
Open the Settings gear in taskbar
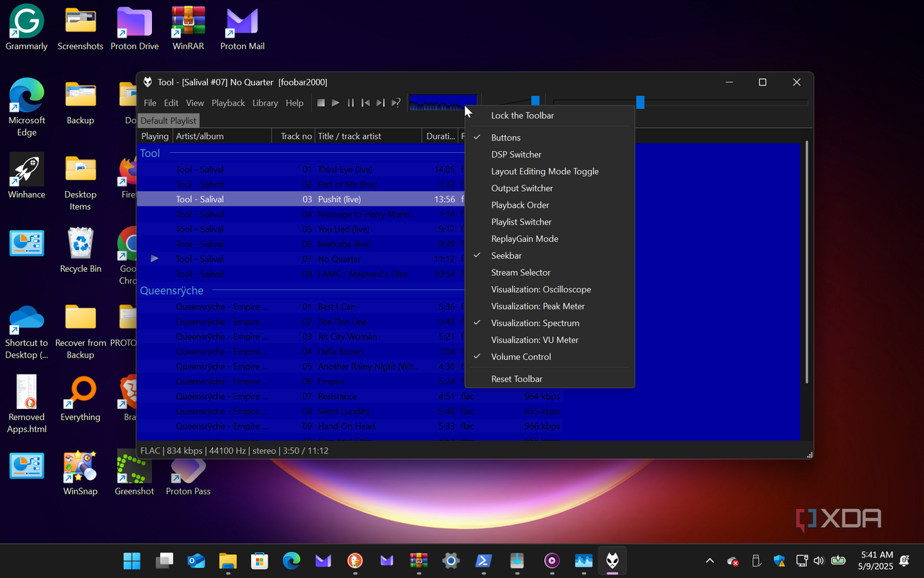(x=450, y=561)
